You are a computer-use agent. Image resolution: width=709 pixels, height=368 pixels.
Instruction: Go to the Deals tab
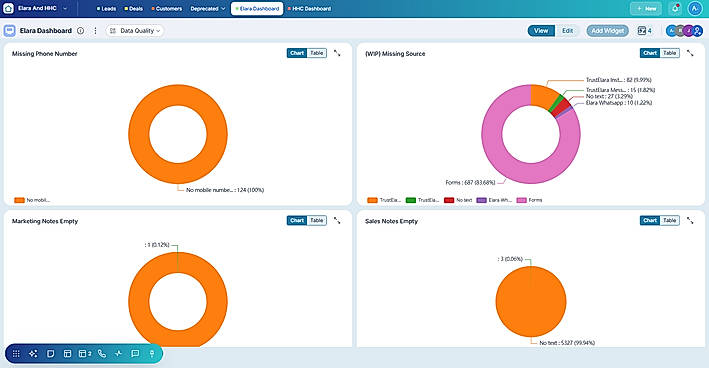pyautogui.click(x=134, y=9)
